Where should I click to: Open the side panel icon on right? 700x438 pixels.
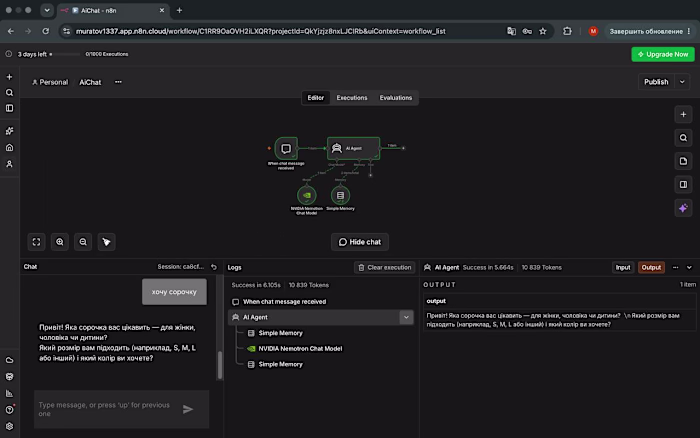coord(683,184)
